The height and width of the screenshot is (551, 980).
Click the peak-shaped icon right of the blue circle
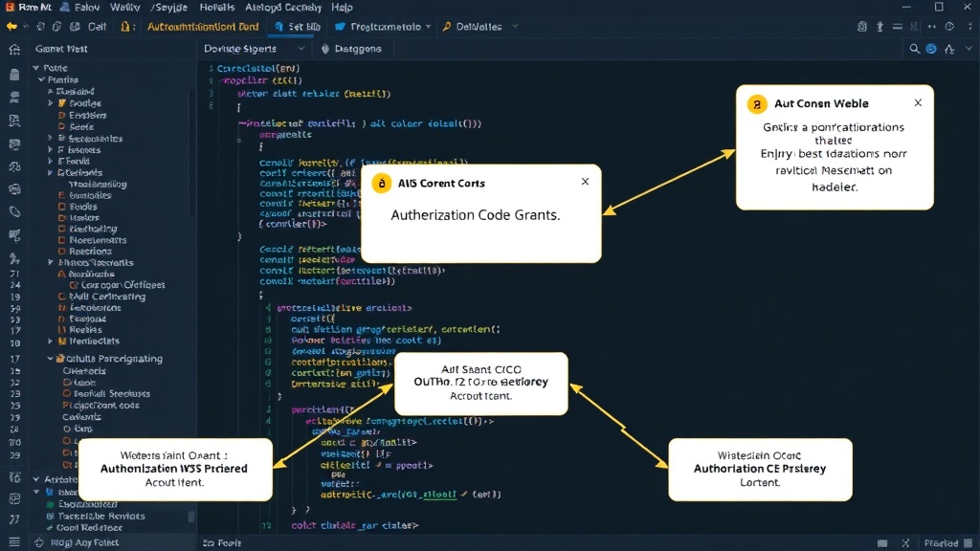pos(949,49)
